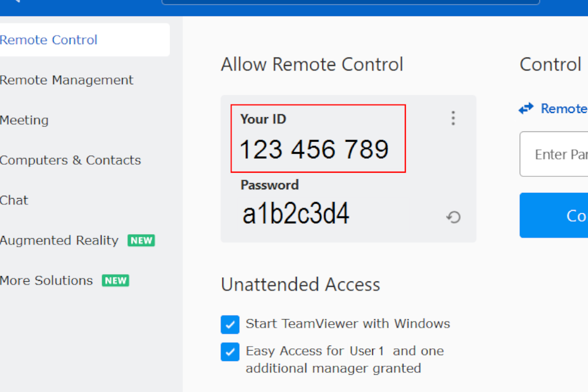Click the Unattended Access heading
Screen dimensions: 588x392
coord(300,285)
